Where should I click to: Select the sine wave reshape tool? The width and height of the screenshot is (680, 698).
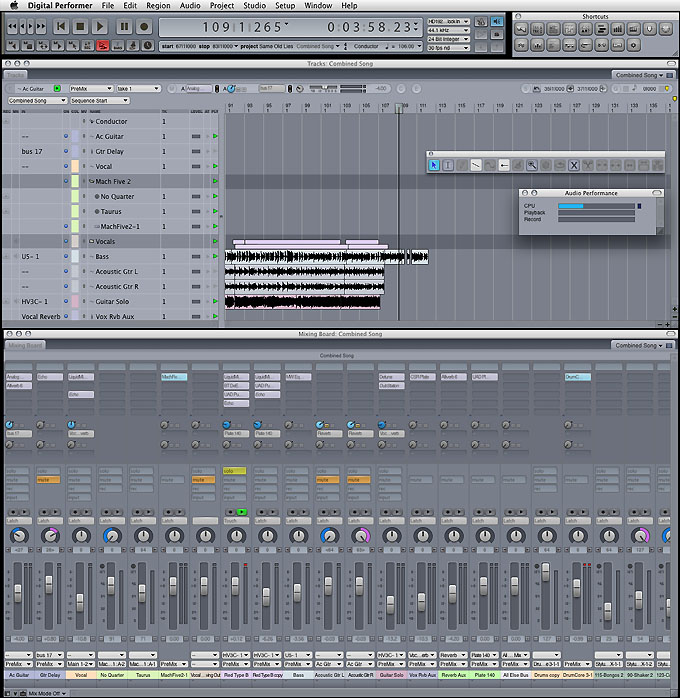click(490, 166)
